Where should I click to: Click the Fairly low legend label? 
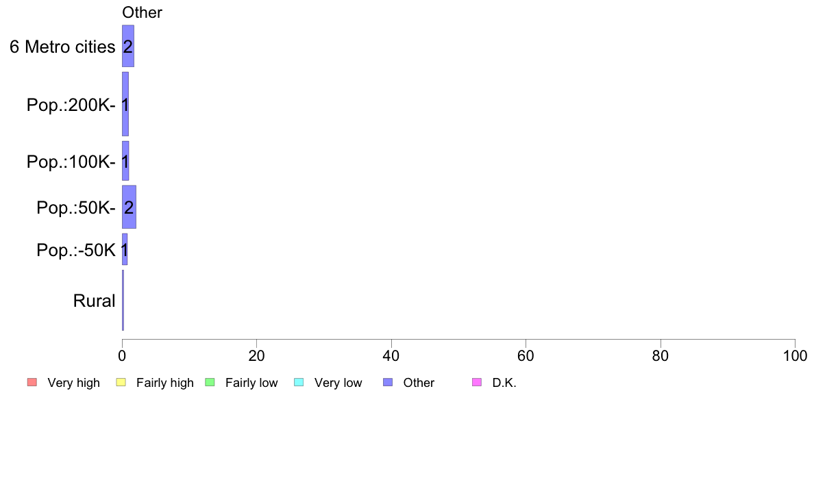[x=251, y=383]
